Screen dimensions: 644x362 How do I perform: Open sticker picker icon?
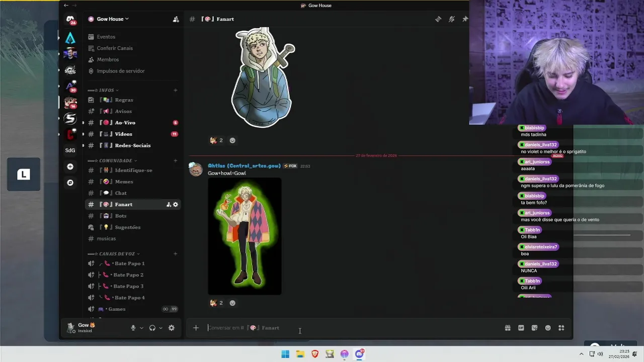point(534,328)
